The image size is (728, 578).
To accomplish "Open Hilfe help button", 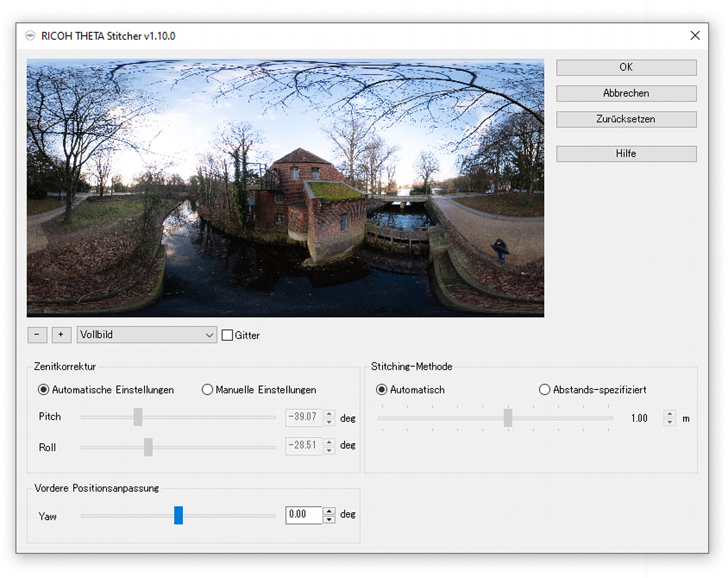I will (x=626, y=154).
